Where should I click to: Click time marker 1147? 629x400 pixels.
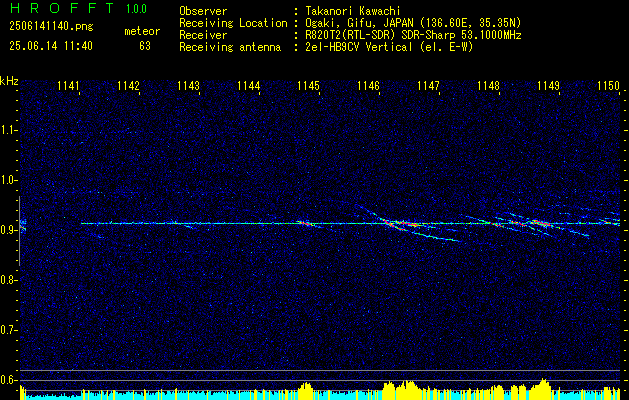[x=428, y=86]
